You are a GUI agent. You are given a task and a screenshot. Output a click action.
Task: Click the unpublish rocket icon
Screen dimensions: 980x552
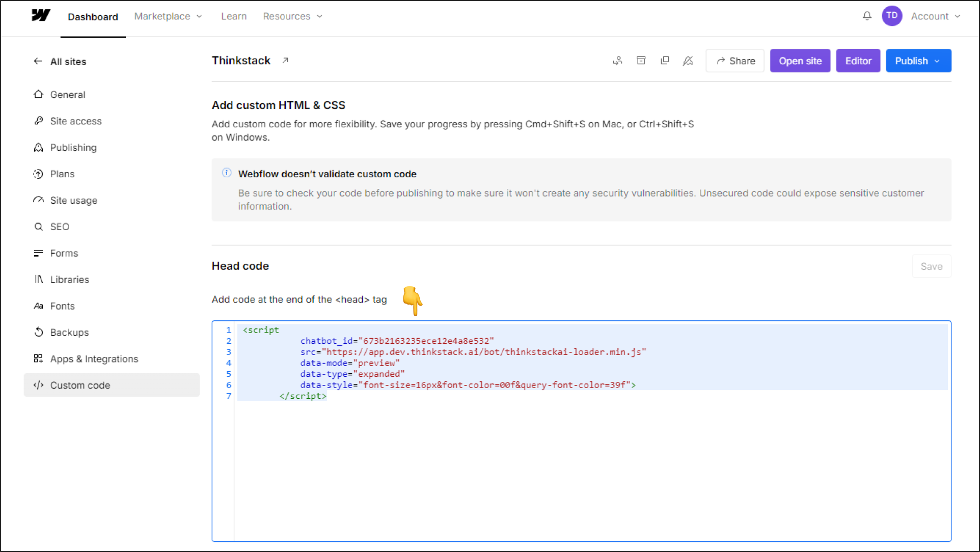688,61
